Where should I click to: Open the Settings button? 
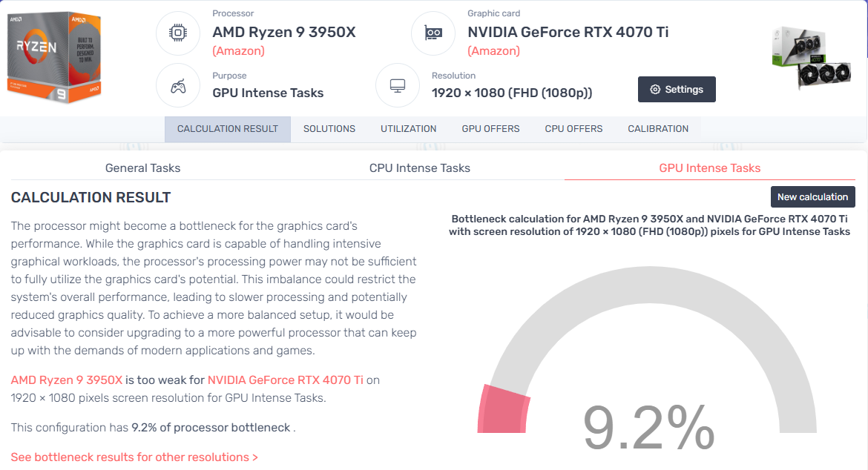click(x=677, y=90)
